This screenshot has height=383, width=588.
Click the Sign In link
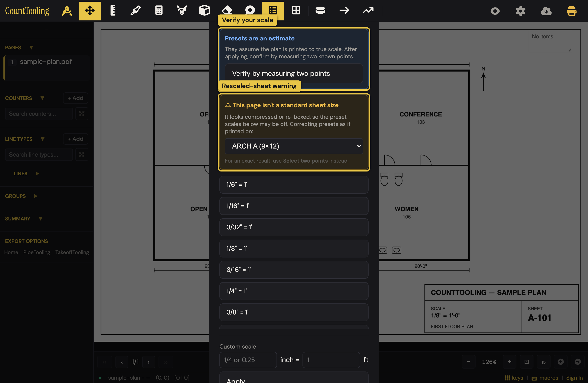point(574,378)
